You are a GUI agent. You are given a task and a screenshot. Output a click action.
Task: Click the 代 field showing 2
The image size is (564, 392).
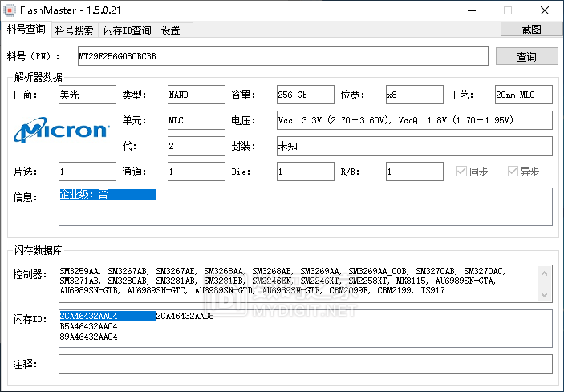point(197,146)
